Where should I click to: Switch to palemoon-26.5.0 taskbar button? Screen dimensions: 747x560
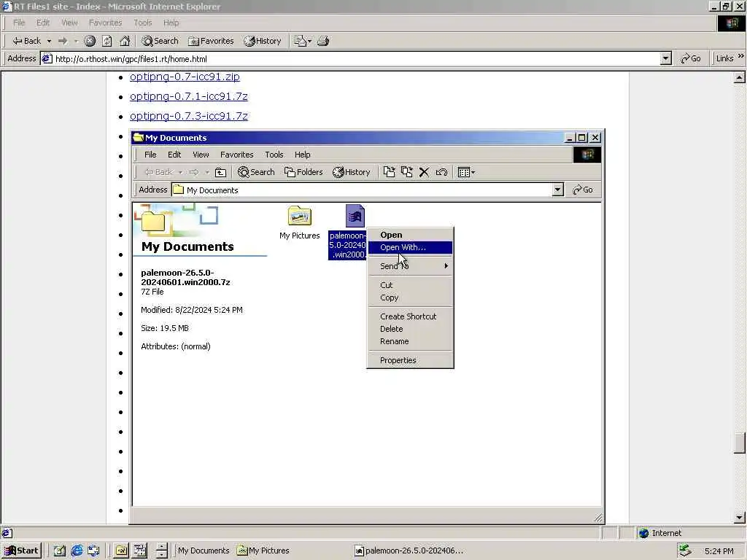[410, 551]
